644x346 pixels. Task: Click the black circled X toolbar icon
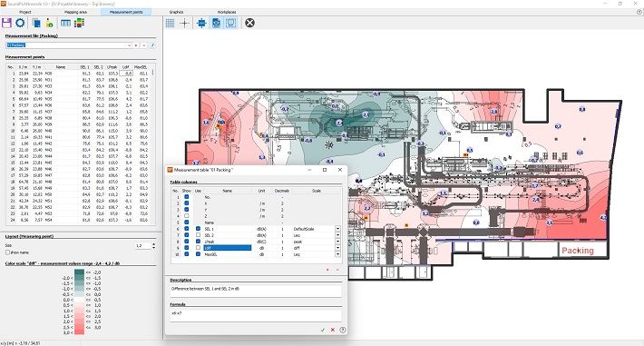[x=249, y=23]
